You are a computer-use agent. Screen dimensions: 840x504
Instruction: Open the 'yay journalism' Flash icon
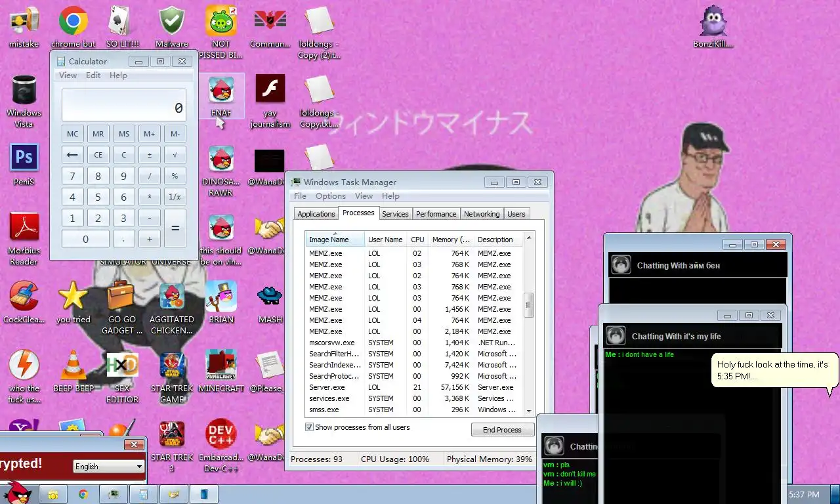[270, 100]
